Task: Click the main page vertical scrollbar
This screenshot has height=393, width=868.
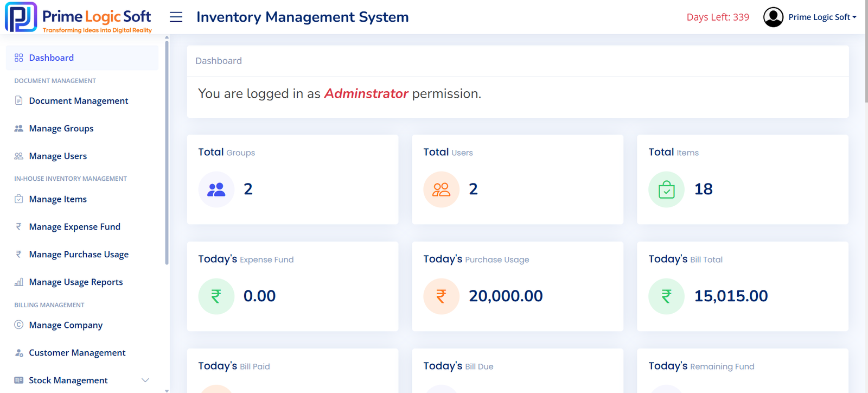Action: 866,52
